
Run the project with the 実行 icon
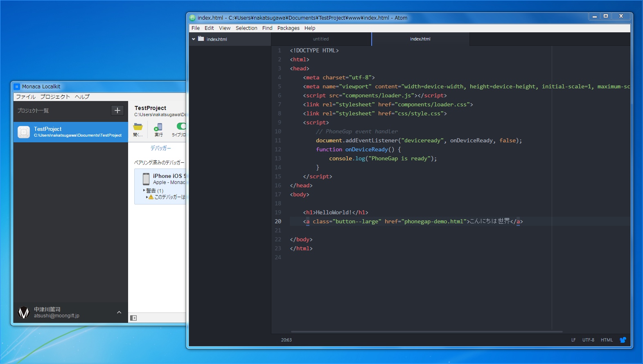158,128
